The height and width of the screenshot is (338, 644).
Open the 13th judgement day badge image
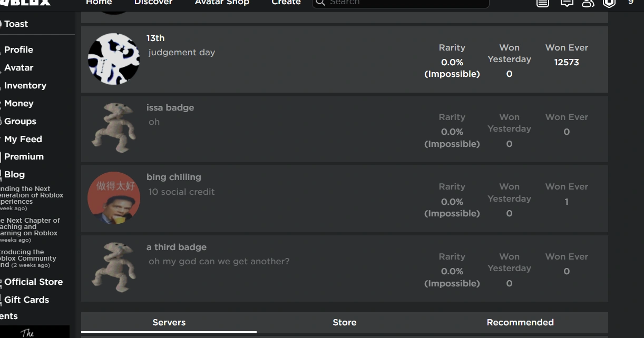114,59
